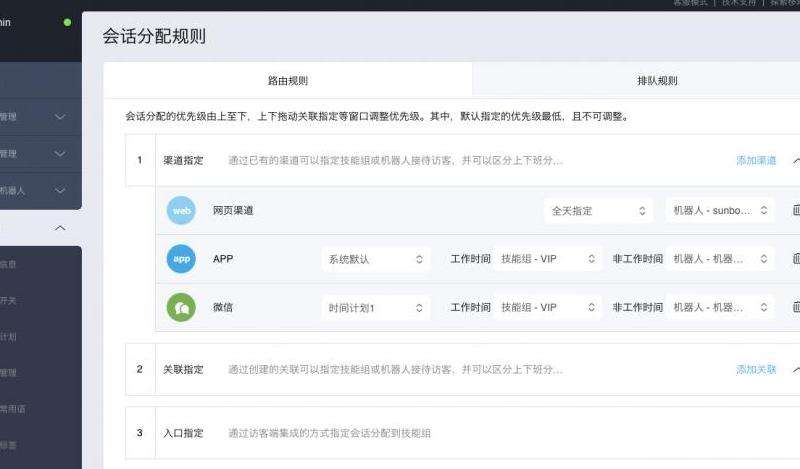Screen dimensions: 800x469
Task: Click the green online status dot
Action: coord(67,22)
